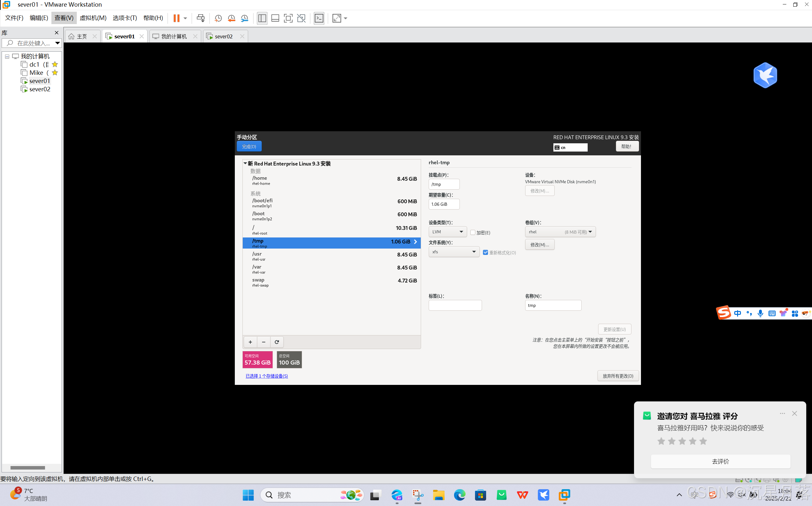This screenshot has height=506, width=812.
Task: Click the reload storage refresh button
Action: 277,342
